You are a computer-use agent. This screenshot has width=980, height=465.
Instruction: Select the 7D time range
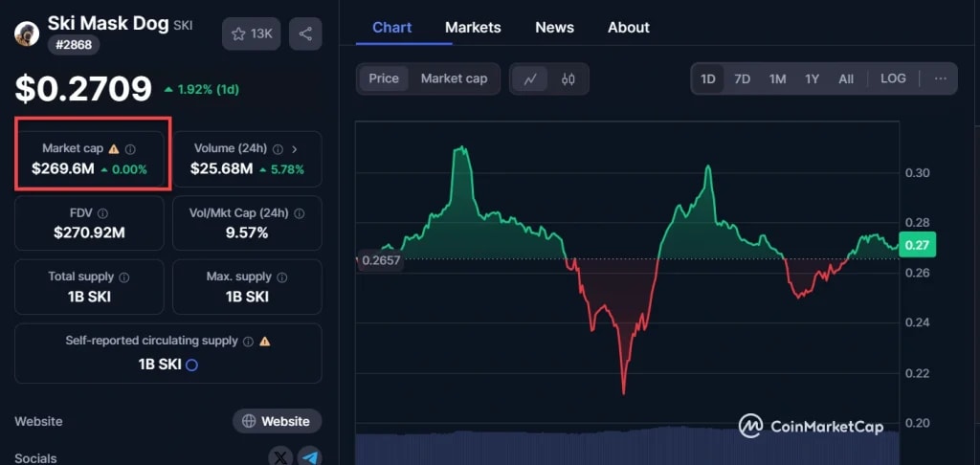[742, 78]
